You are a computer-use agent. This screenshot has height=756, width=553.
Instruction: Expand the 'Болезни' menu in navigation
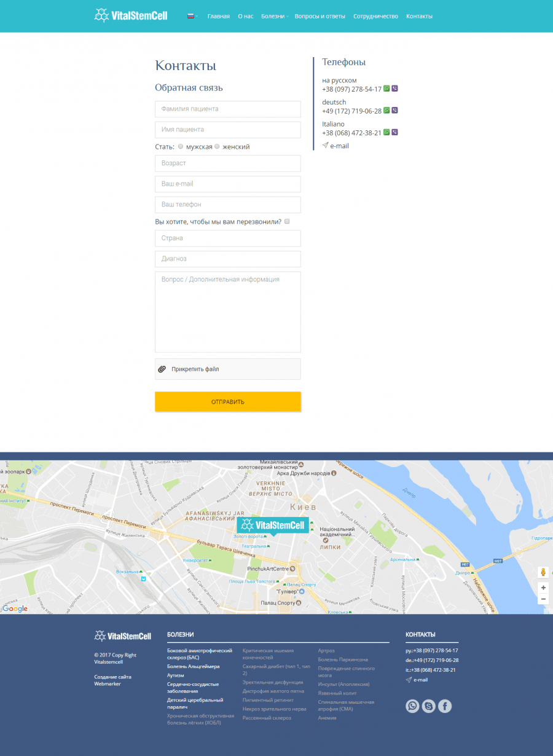tap(274, 16)
